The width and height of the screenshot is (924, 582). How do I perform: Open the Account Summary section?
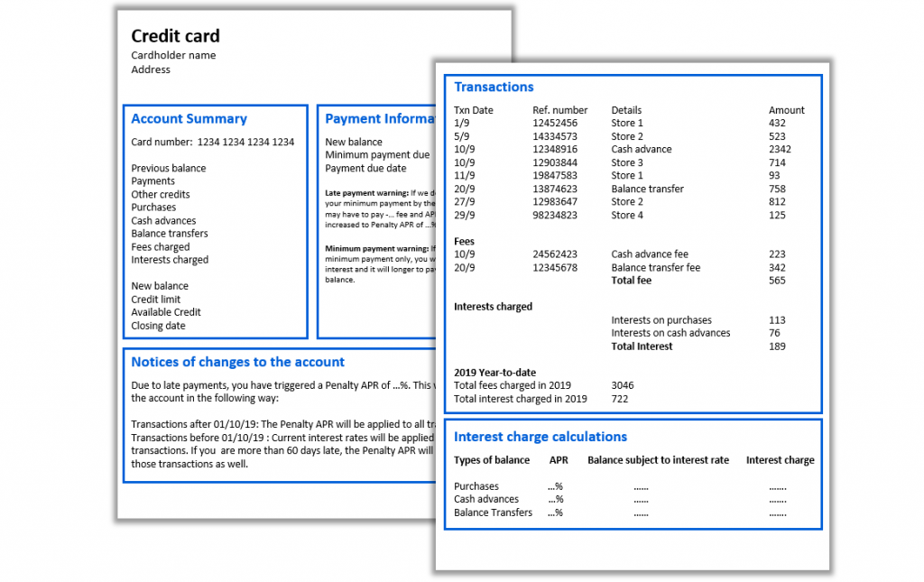(189, 118)
